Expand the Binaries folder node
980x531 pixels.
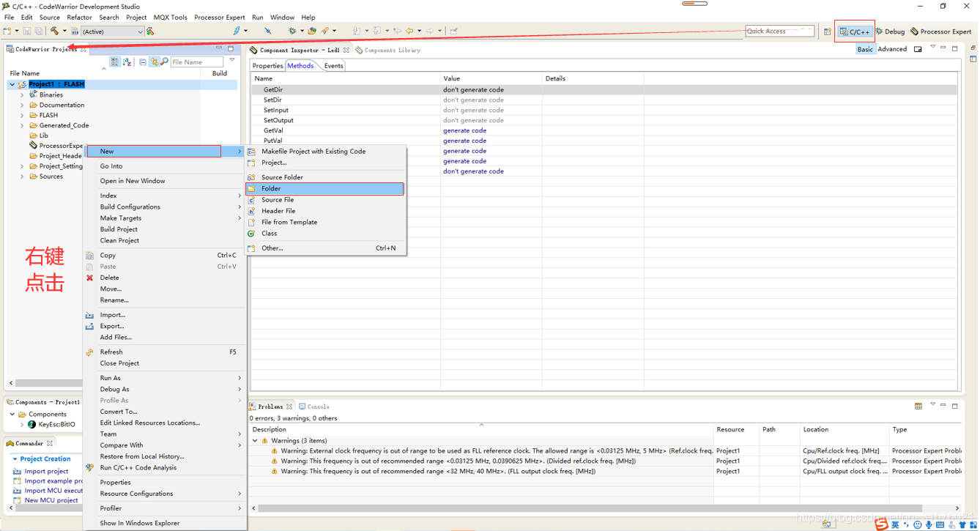point(22,95)
